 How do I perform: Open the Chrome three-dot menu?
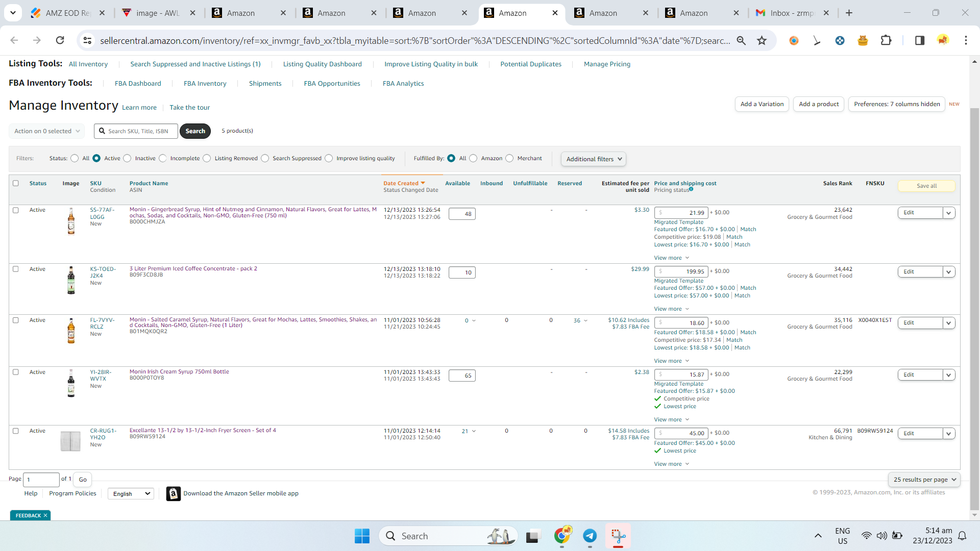tap(966, 40)
